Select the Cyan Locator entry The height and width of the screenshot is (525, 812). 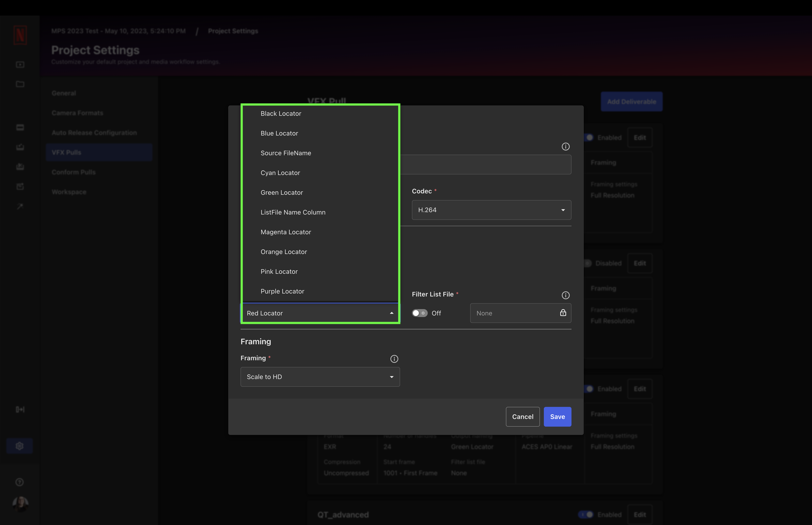[x=320, y=173]
